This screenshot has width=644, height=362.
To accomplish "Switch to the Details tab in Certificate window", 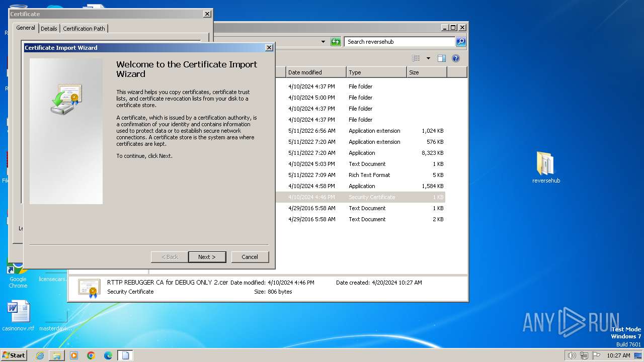I will point(49,29).
